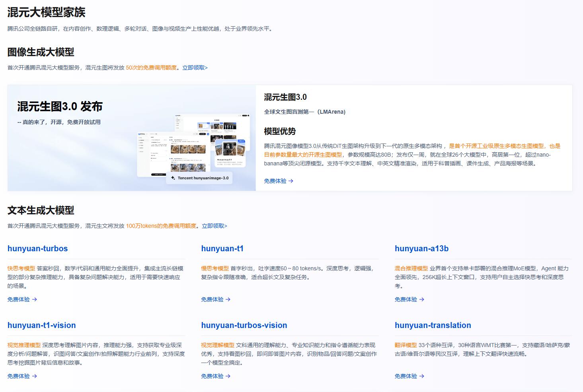Click the arrow icon under hunyuan-turbos description
This screenshot has width=583, height=392.
tap(35, 299)
